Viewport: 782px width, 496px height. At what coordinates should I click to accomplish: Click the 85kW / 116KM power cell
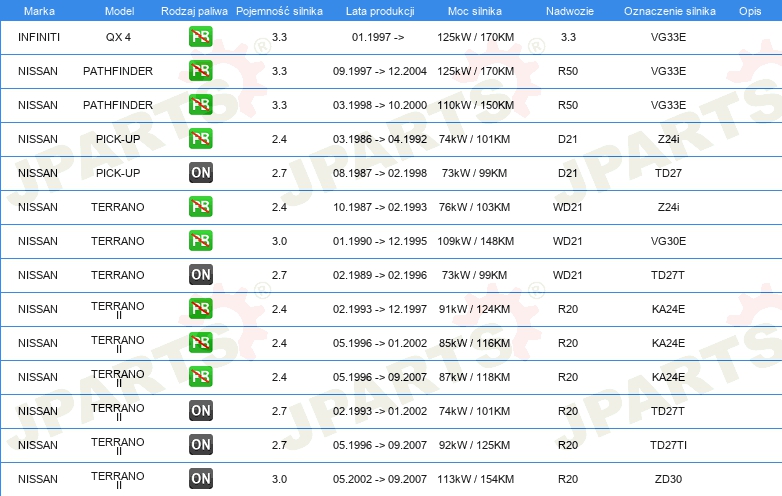coord(474,343)
